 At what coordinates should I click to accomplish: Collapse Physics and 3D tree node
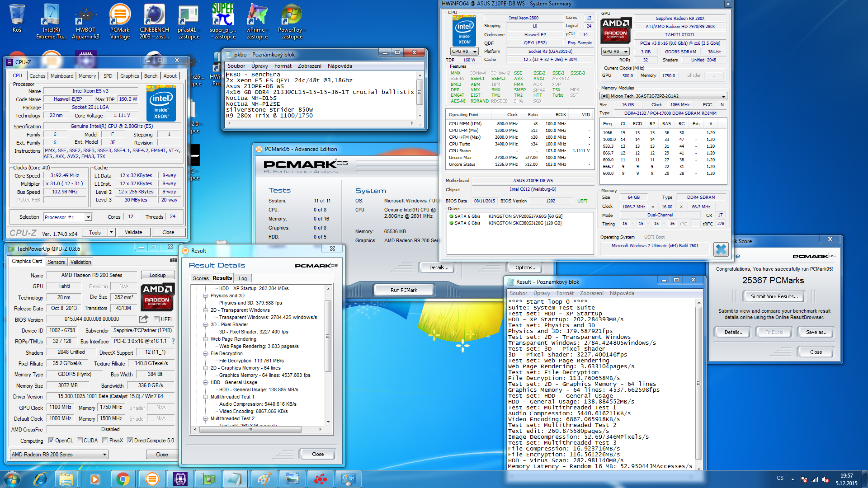[x=206, y=296]
